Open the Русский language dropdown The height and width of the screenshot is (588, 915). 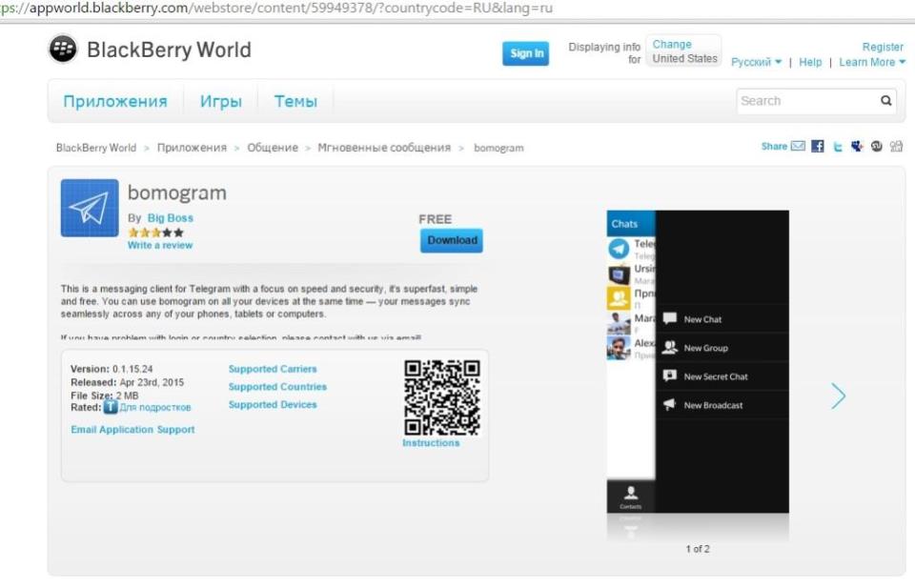pyautogui.click(x=756, y=62)
